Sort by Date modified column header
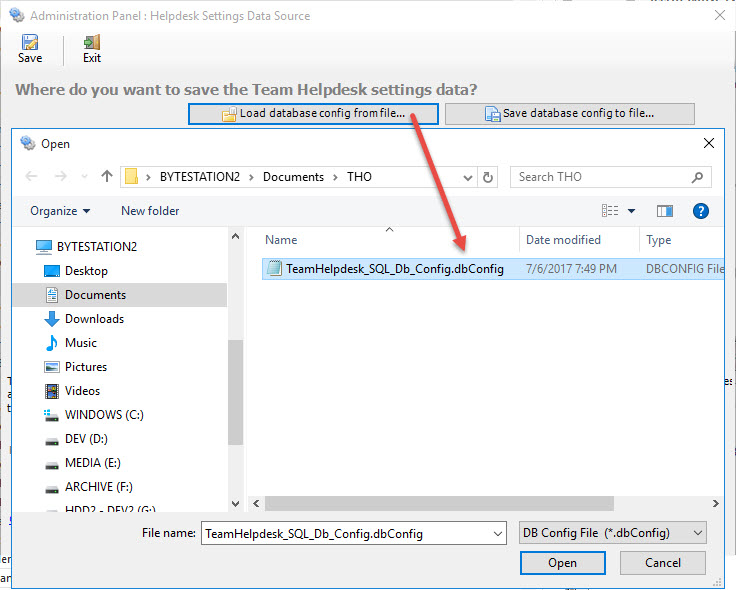This screenshot has width=736, height=590. click(563, 240)
